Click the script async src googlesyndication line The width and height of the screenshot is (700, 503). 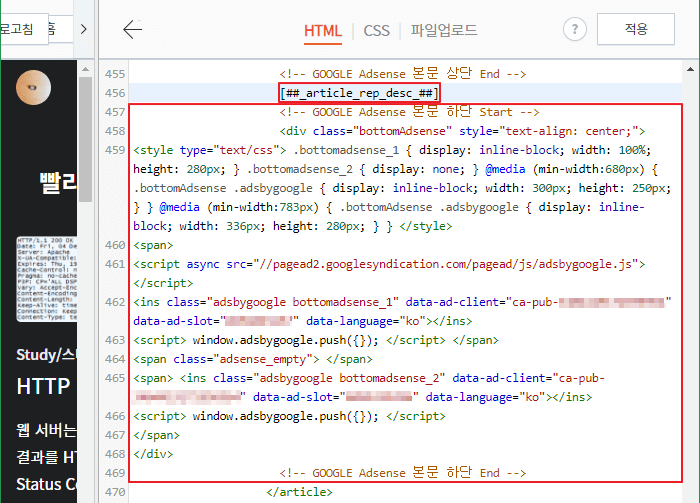point(389,264)
